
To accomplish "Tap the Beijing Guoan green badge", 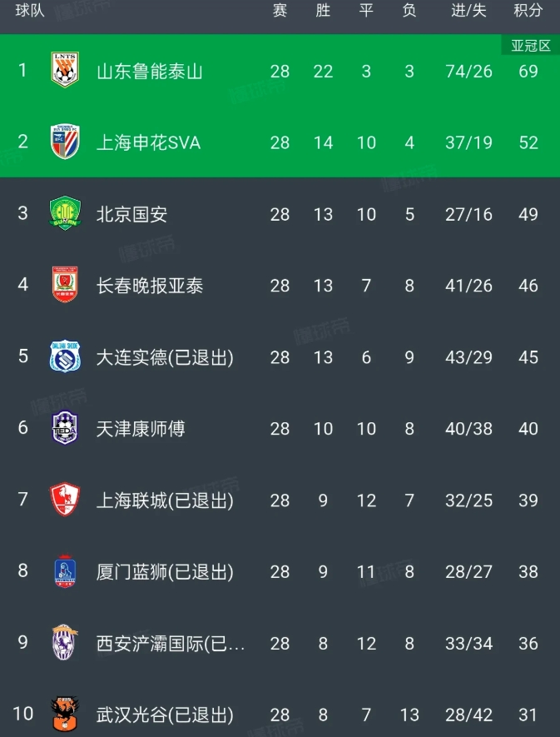I will 65,214.
